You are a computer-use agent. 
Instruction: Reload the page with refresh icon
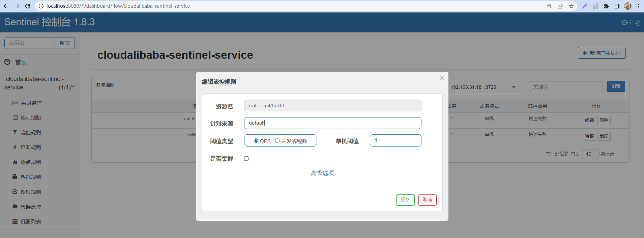(28, 6)
